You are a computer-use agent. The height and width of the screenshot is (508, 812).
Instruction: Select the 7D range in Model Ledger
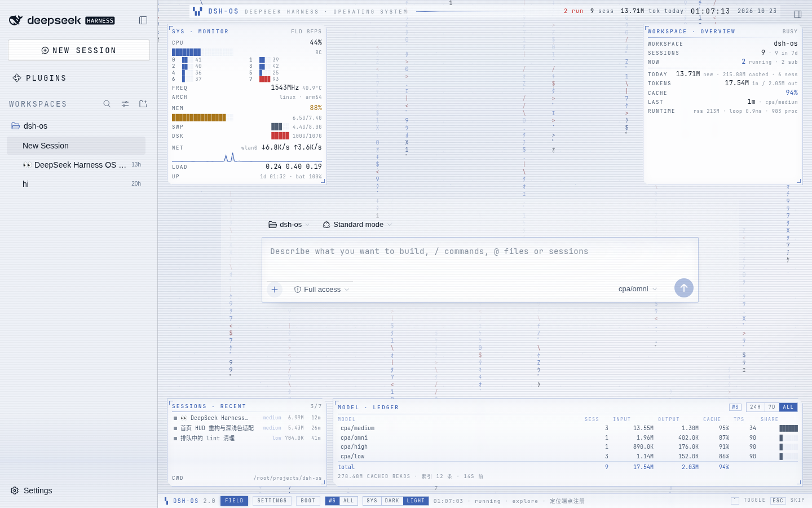(x=772, y=407)
